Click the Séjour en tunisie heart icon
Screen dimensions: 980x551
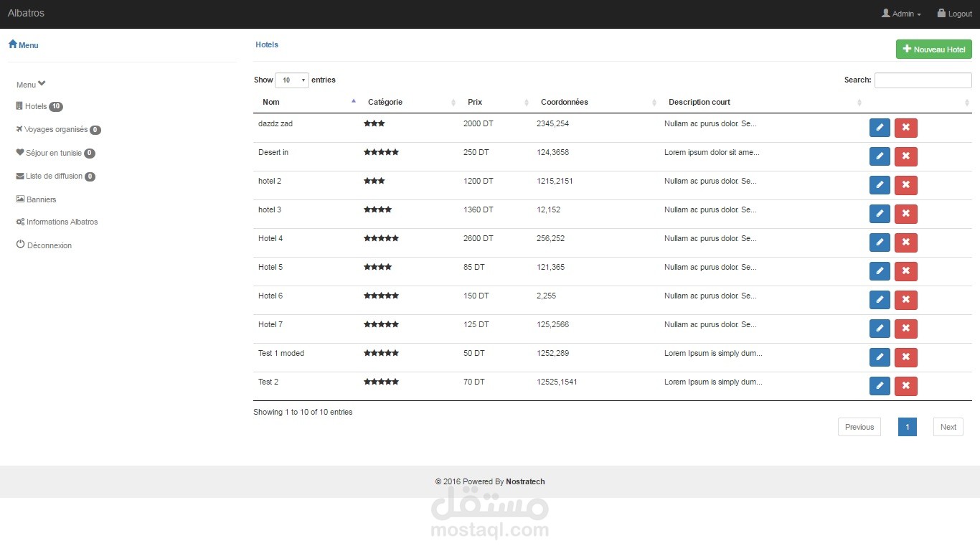tap(19, 153)
